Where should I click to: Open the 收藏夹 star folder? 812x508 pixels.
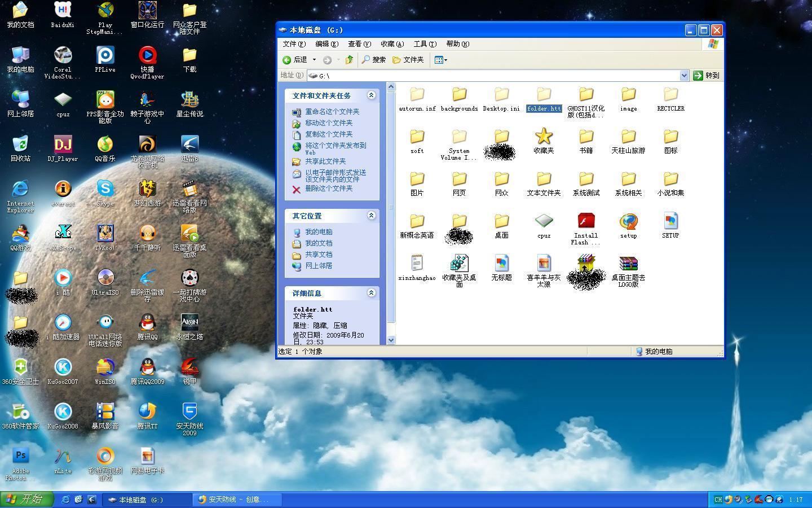(544, 141)
